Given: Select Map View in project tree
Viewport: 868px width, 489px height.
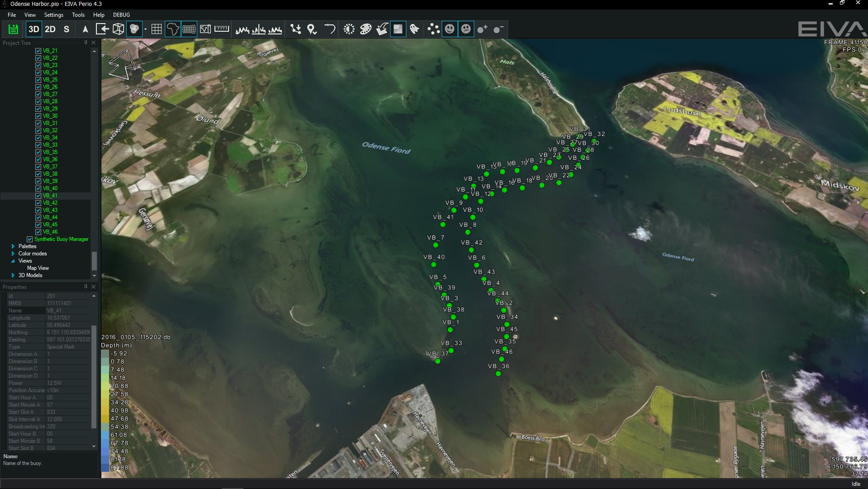Looking at the screenshot, I should pos(38,268).
